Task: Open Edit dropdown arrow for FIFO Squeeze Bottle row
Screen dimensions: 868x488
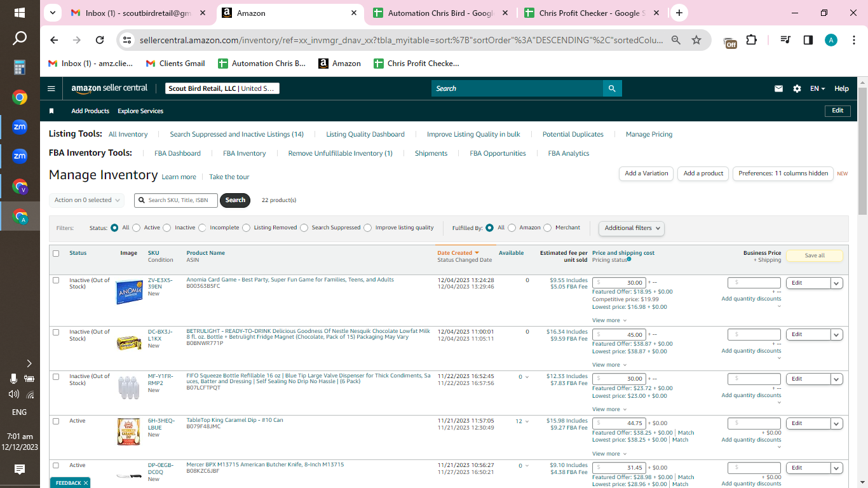Action: (x=836, y=379)
